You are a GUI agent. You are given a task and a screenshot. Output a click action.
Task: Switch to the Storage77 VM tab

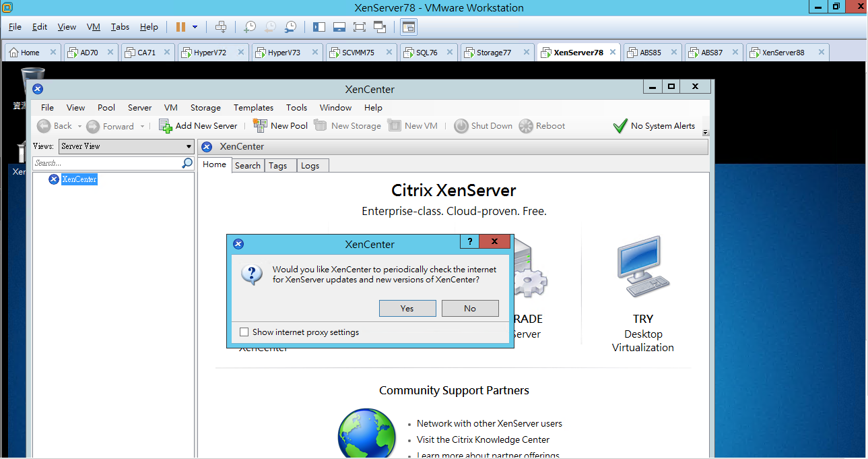(x=498, y=52)
